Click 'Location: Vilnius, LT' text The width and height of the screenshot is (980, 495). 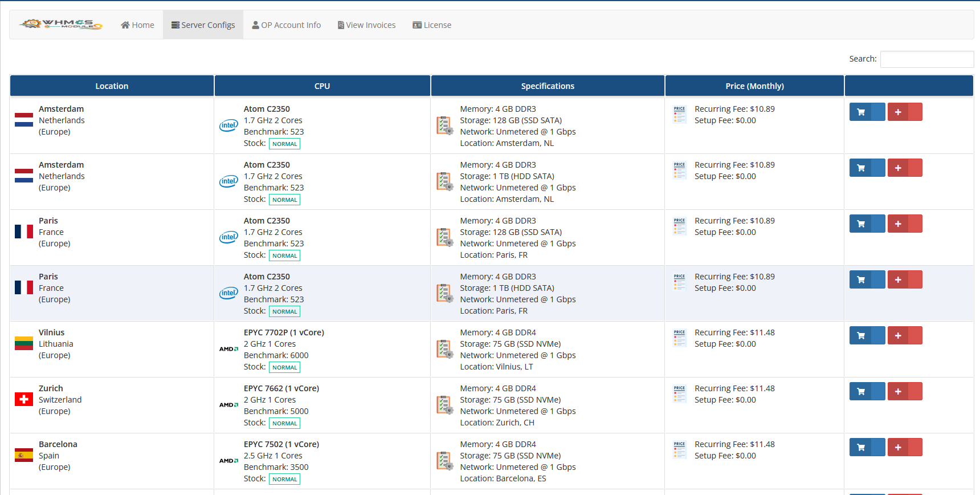497,367
